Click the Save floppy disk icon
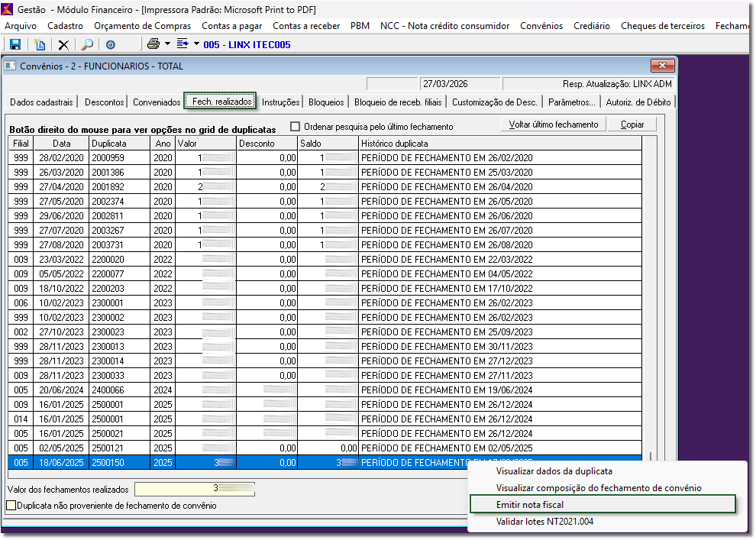The height and width of the screenshot is (540, 756). [15, 45]
